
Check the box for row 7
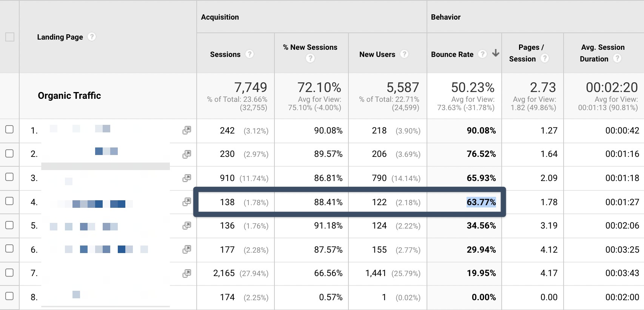click(x=9, y=273)
